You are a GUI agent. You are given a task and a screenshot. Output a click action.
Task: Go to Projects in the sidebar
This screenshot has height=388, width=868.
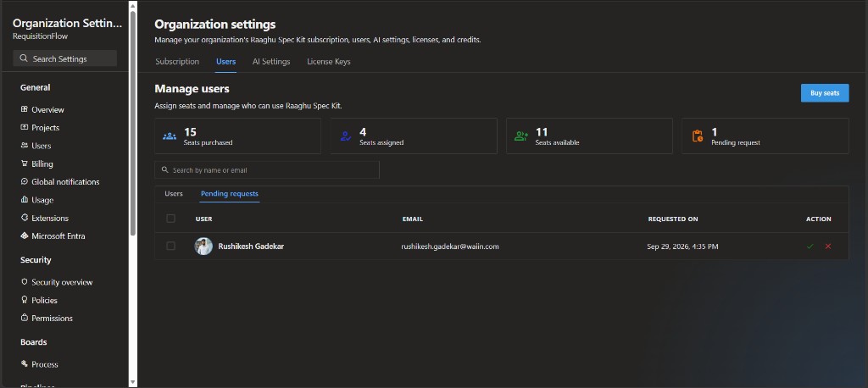pyautogui.click(x=46, y=127)
